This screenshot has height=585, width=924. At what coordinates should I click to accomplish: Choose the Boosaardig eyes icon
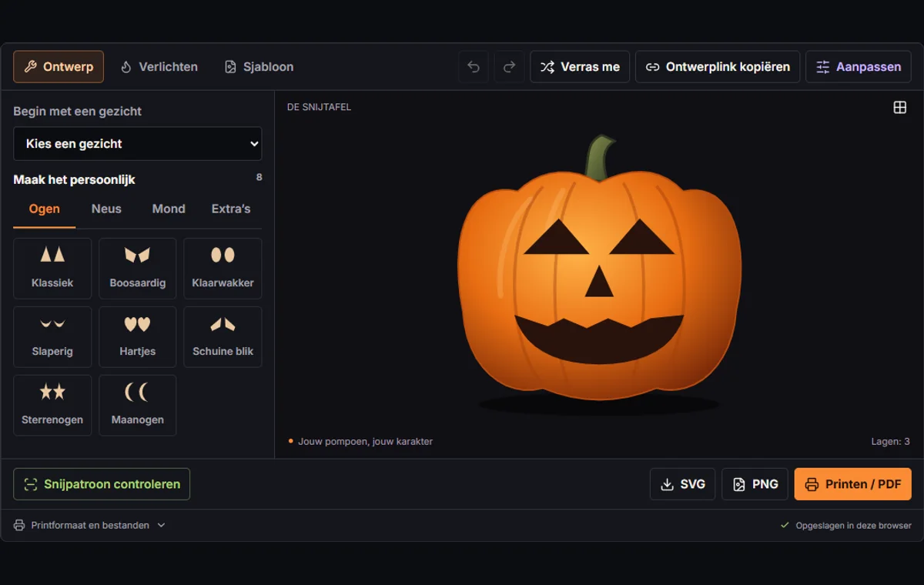[x=138, y=268]
